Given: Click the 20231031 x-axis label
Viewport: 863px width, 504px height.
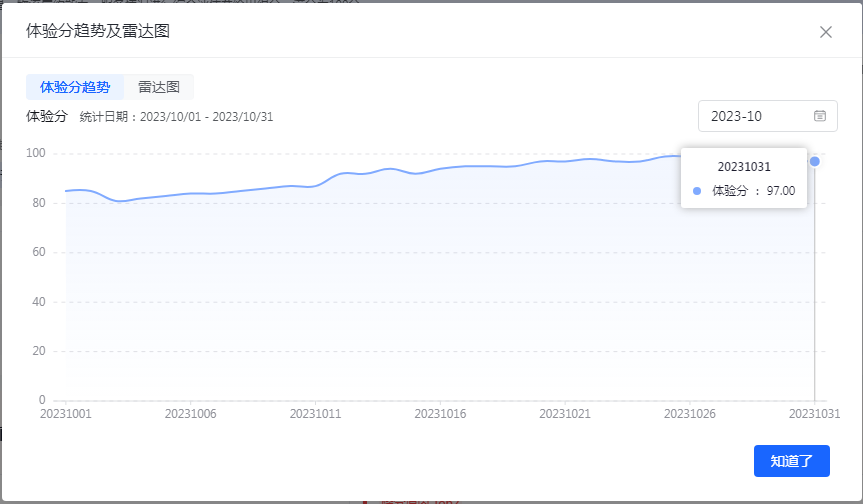Looking at the screenshot, I should click(x=814, y=412).
